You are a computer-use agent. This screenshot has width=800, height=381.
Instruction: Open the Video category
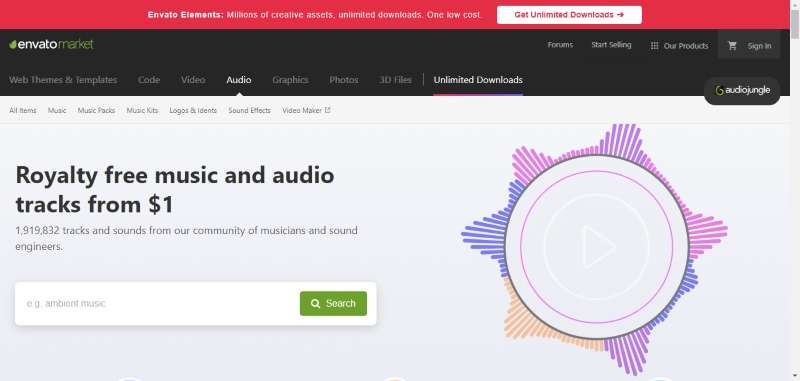click(193, 80)
